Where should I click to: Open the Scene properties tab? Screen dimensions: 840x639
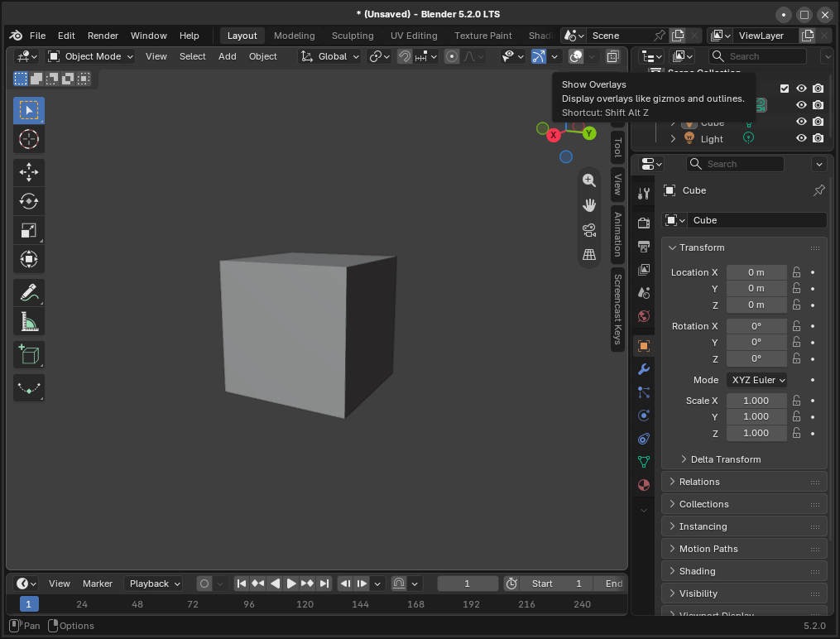(643, 293)
